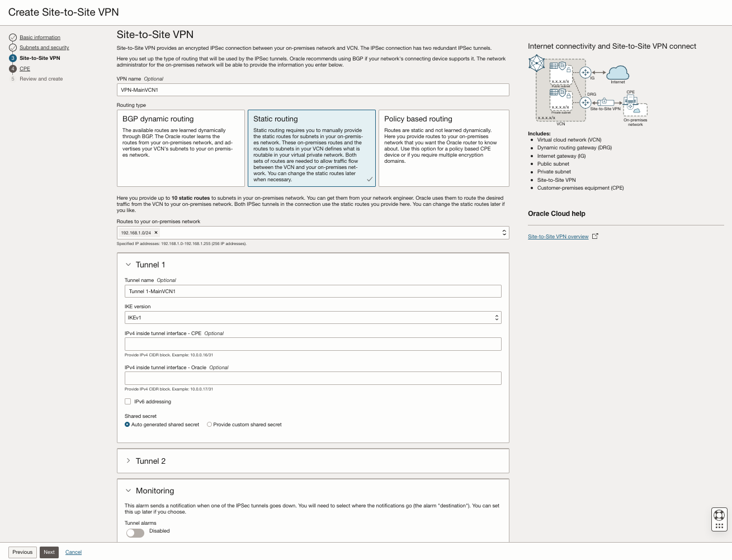Screen dimensions: 732x560
Task: Go to the Subnets and security step
Action: click(x=44, y=48)
